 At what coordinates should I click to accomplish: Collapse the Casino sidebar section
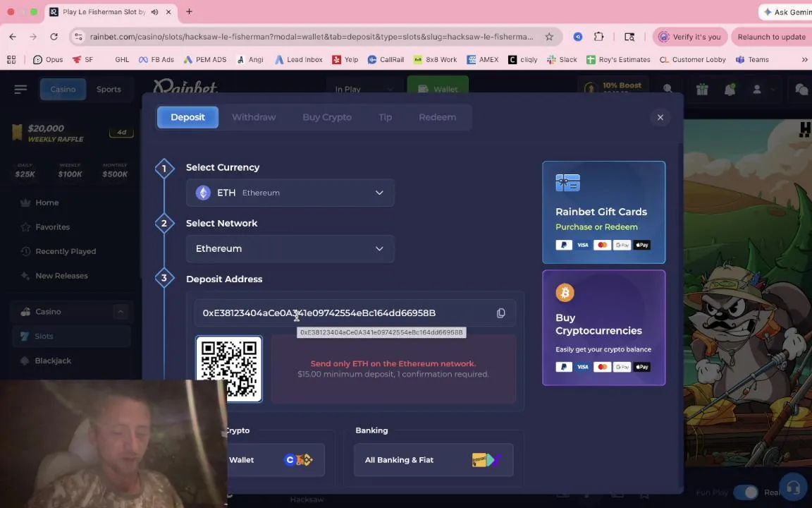tap(120, 312)
